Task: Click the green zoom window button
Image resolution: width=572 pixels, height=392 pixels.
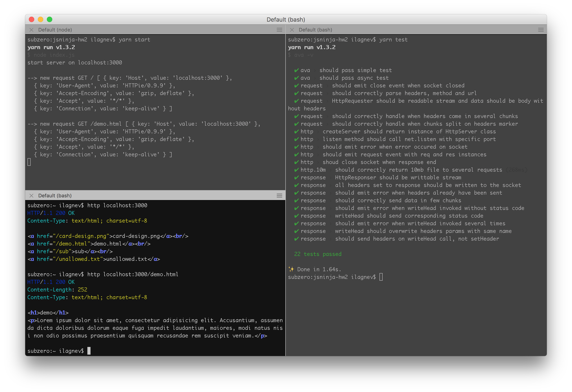Action: [50, 19]
